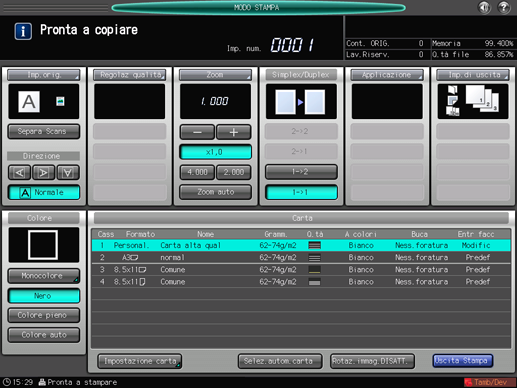Select right-facing A direction button
Viewport: 517px width, 388px height.
click(x=44, y=172)
